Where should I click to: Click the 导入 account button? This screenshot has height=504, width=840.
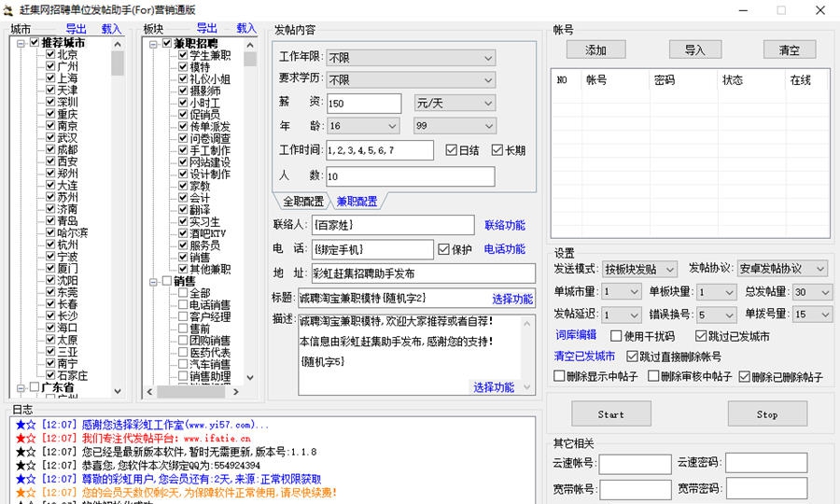[x=695, y=49]
